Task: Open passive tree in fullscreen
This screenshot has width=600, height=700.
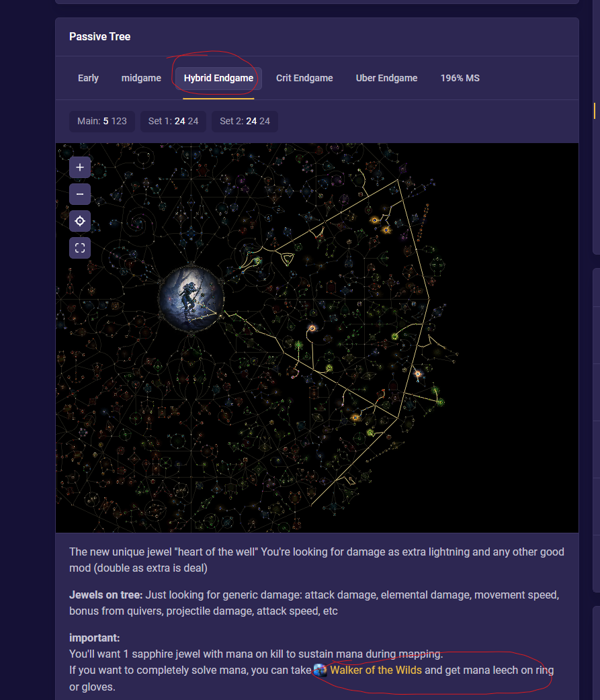Action: click(x=80, y=248)
